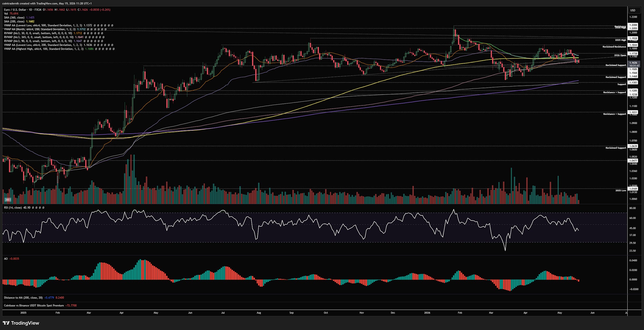This screenshot has width=644, height=330.
Task: Click the AO value -0.0035
Action: 14,259
